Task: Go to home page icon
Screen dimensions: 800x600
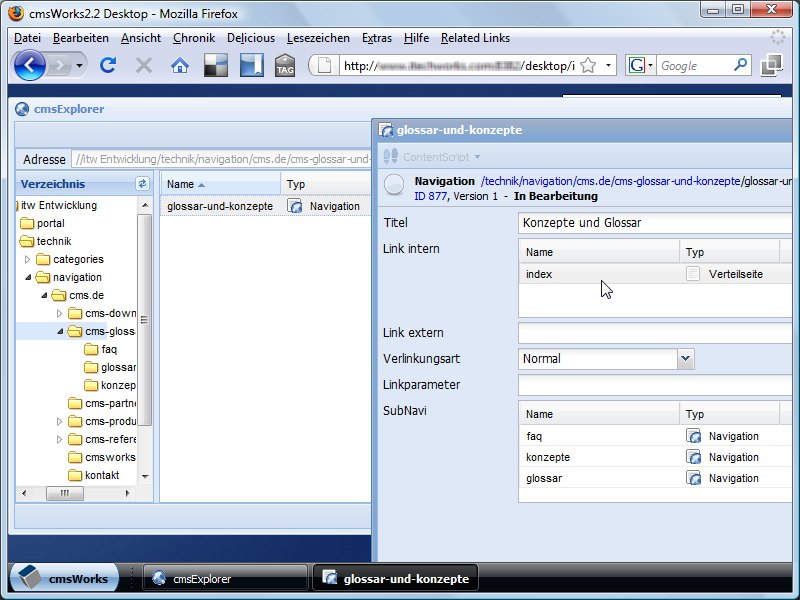Action: 180,65
